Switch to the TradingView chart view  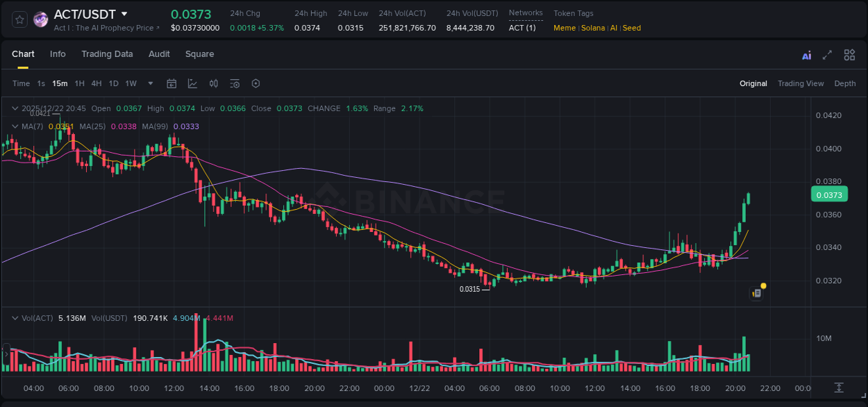[x=801, y=83]
